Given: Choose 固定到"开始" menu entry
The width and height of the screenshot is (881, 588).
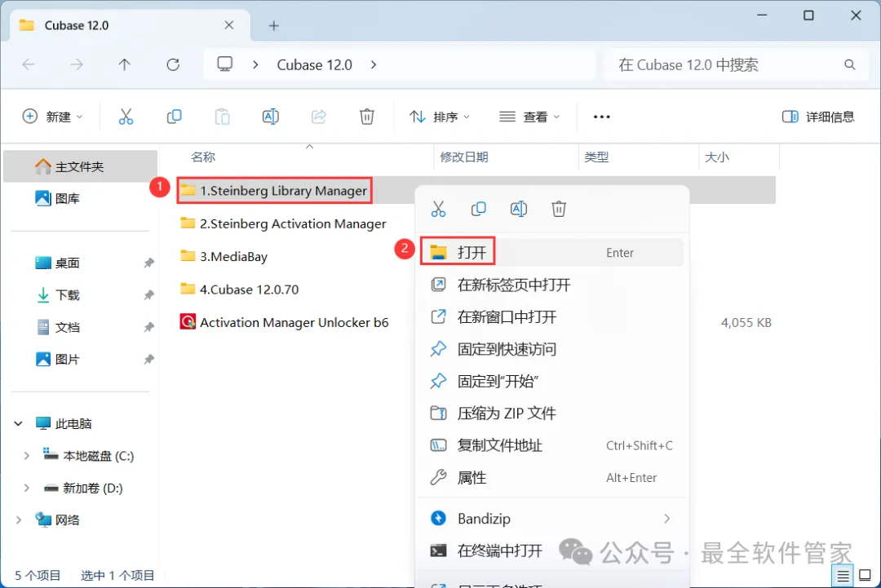Looking at the screenshot, I should [x=551, y=382].
